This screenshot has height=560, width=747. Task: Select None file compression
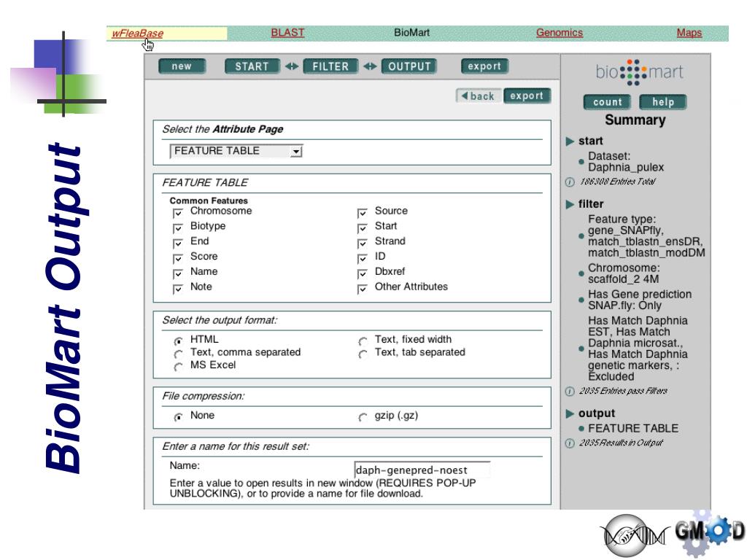coord(178,417)
